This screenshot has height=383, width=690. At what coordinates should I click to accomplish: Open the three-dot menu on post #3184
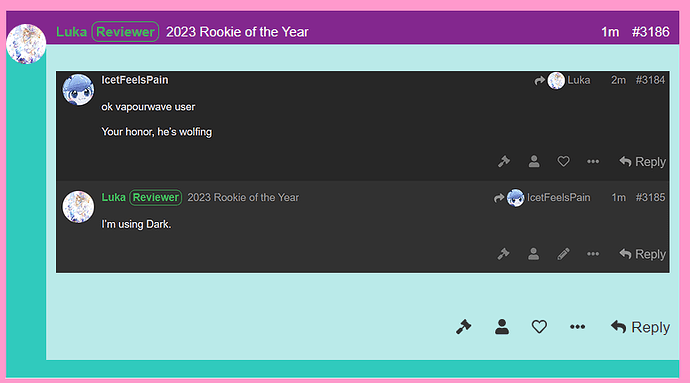(x=593, y=162)
